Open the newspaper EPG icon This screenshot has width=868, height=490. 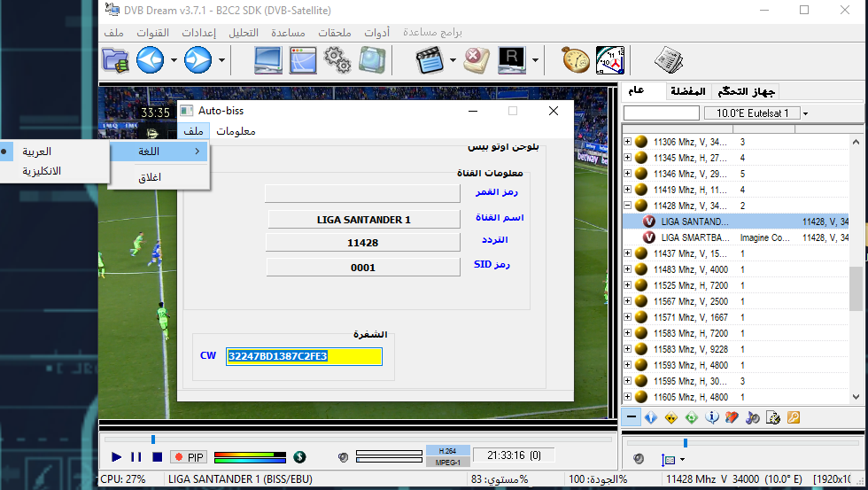tap(669, 59)
